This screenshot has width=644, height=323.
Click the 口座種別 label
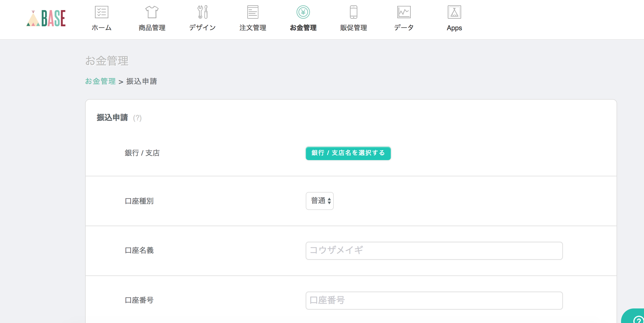(139, 201)
